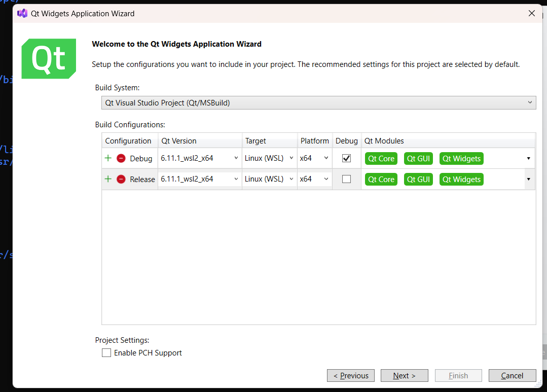
Task: Click the Project Settings label
Action: pos(122,340)
